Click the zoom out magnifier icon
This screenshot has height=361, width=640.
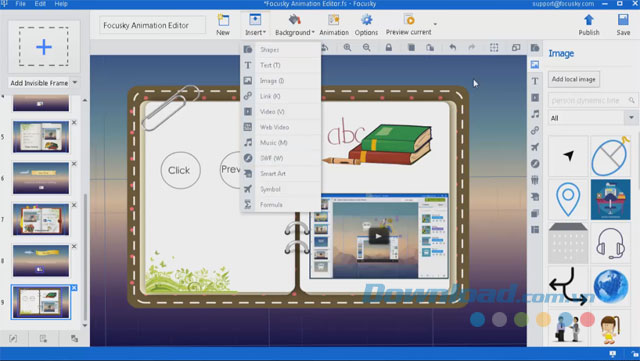367,48
